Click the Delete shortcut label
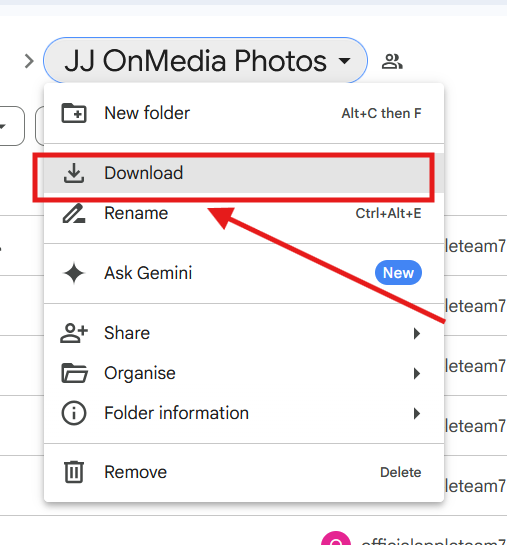The width and height of the screenshot is (507, 545). 401,472
